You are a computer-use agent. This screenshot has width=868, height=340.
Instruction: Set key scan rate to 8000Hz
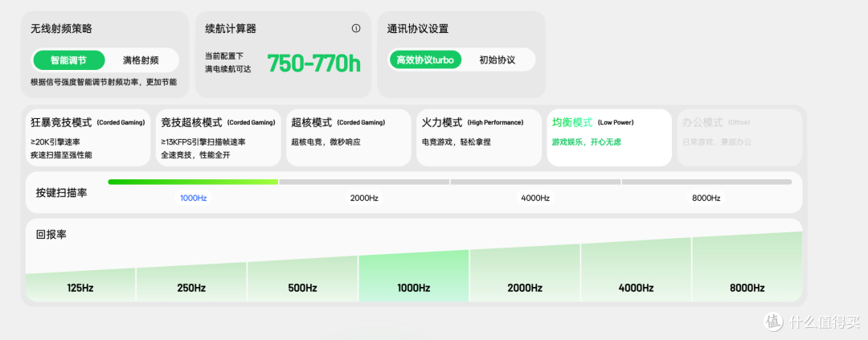706,198
